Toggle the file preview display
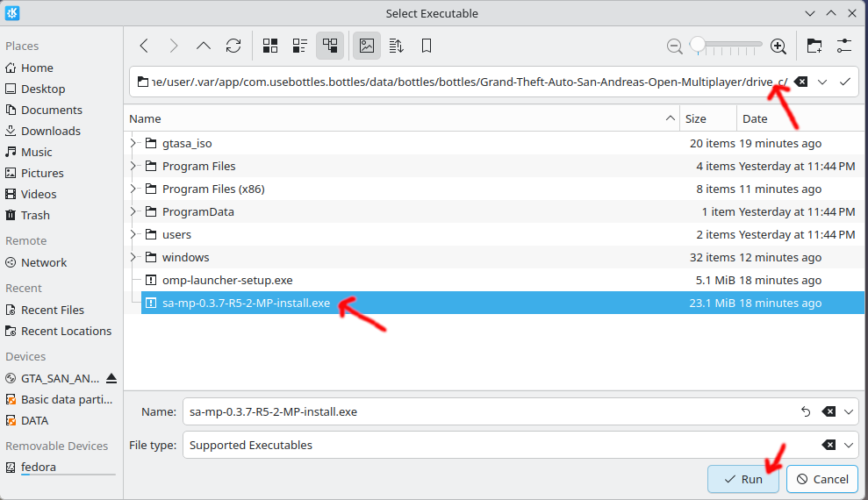Screen dimensions: 868x500 [x=367, y=46]
